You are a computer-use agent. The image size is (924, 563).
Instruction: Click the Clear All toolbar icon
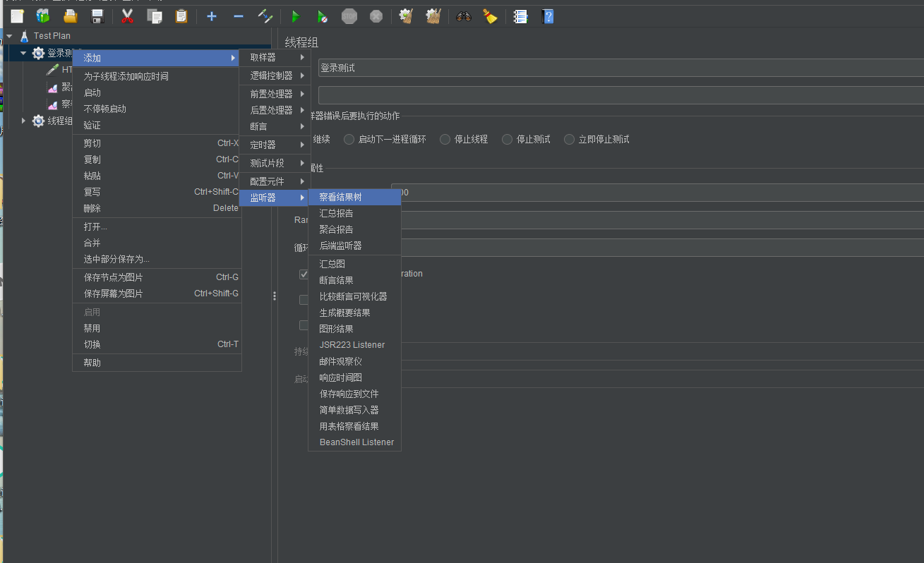(x=433, y=16)
